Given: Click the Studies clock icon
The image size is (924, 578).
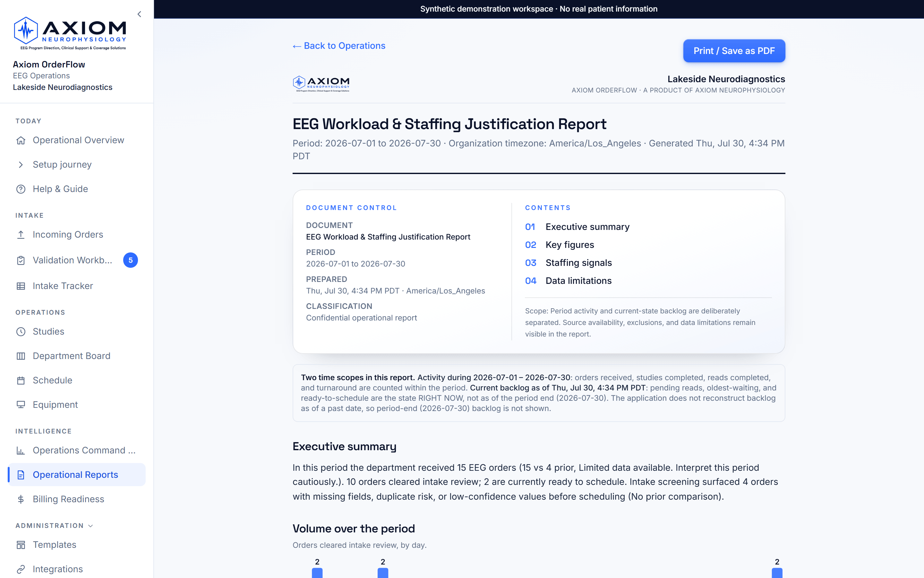Looking at the screenshot, I should tap(21, 332).
